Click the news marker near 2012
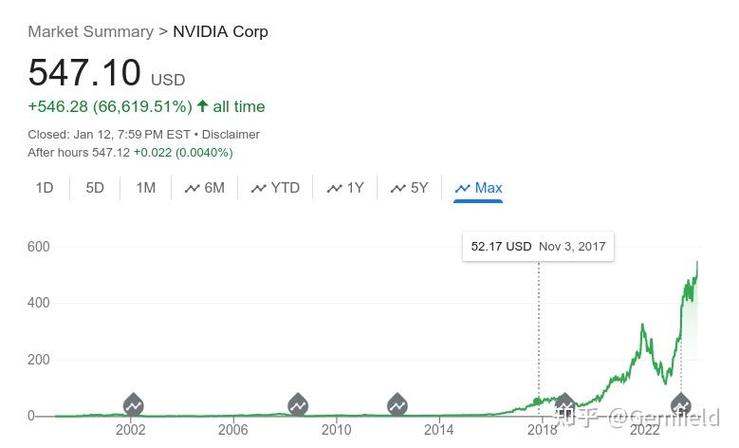This screenshot has width=739, height=448. tap(397, 405)
